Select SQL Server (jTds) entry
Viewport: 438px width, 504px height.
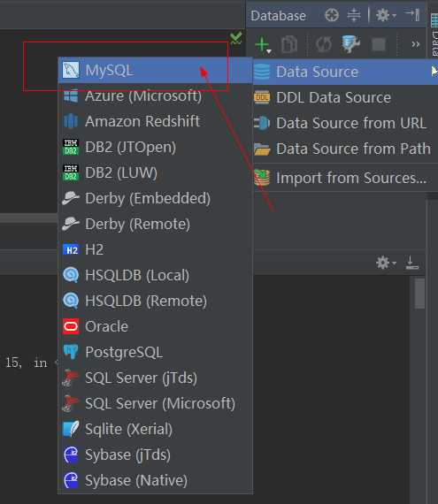(155, 378)
